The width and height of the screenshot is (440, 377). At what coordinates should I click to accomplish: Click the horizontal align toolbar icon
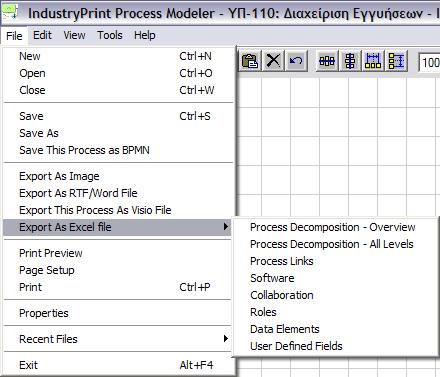point(327,61)
